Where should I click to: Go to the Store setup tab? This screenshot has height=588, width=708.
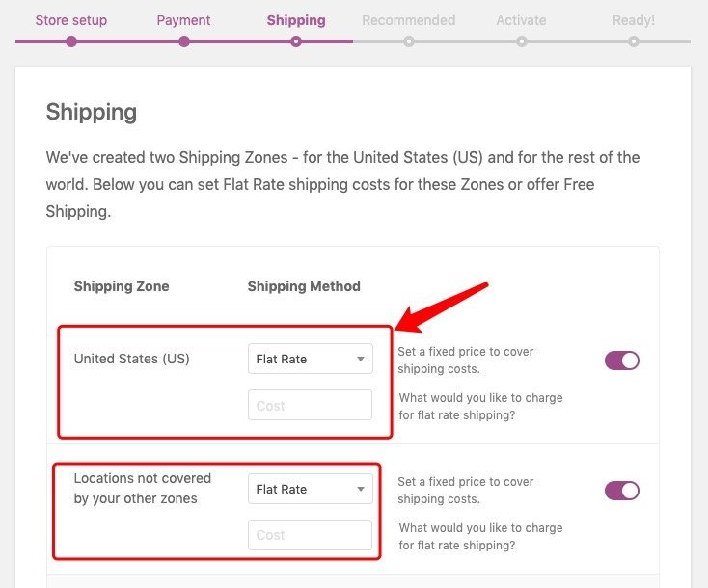tap(71, 20)
